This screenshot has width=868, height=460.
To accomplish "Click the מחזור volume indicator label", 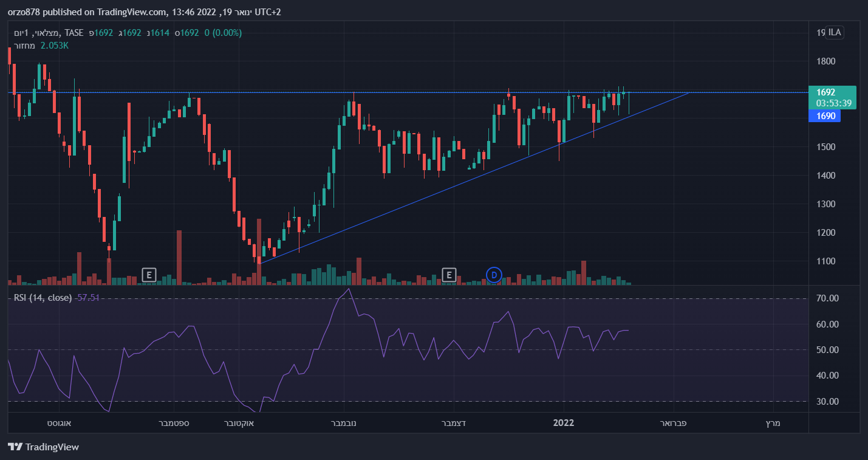I will click(25, 45).
